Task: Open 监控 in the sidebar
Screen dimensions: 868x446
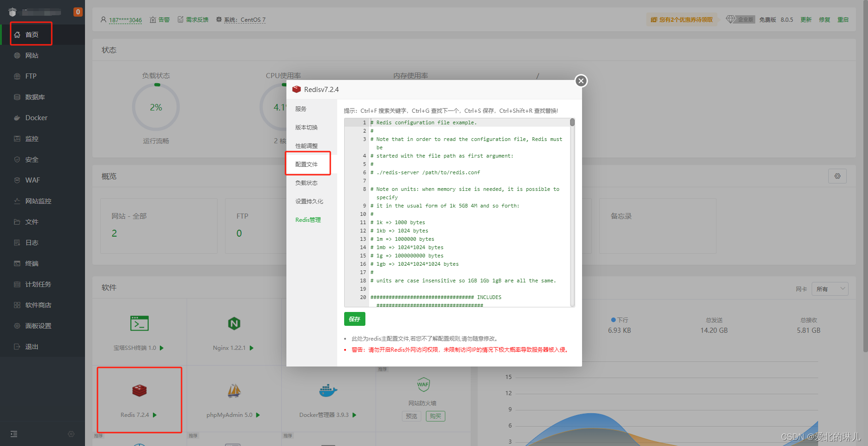Action: point(31,139)
